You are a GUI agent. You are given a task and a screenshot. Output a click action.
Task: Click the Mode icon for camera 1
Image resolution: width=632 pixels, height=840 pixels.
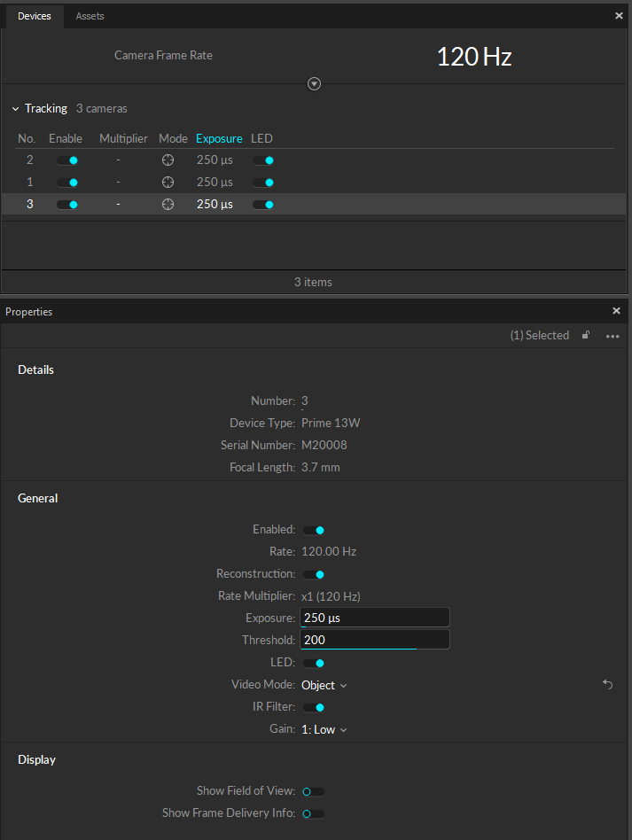click(168, 182)
